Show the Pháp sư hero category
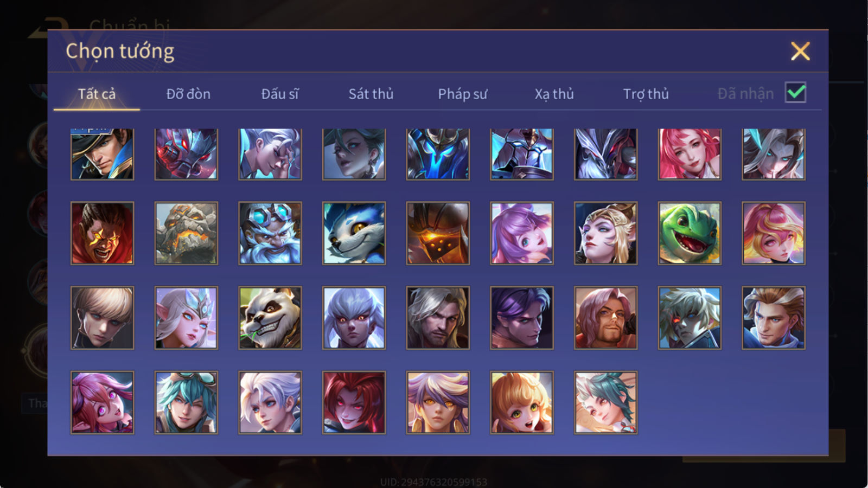Screen dimensions: 868x488 pyautogui.click(x=463, y=94)
